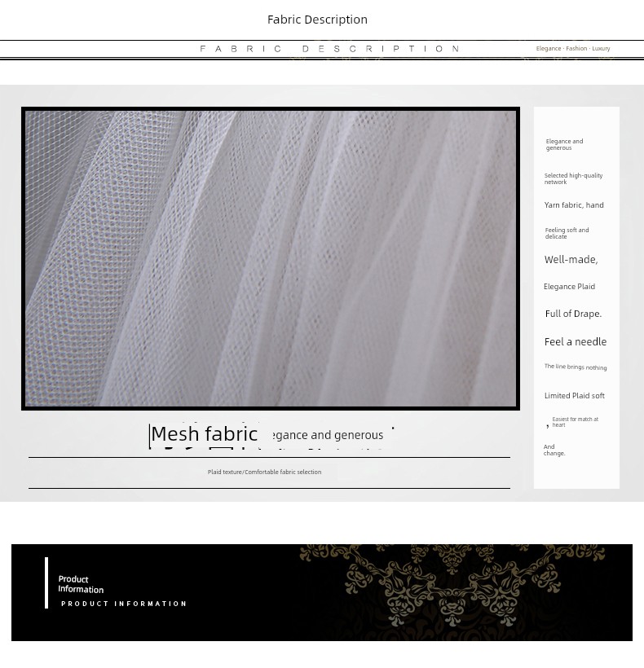The image size is (644, 668).
Task: Click the "And change." text in side panel
Action: (554, 450)
